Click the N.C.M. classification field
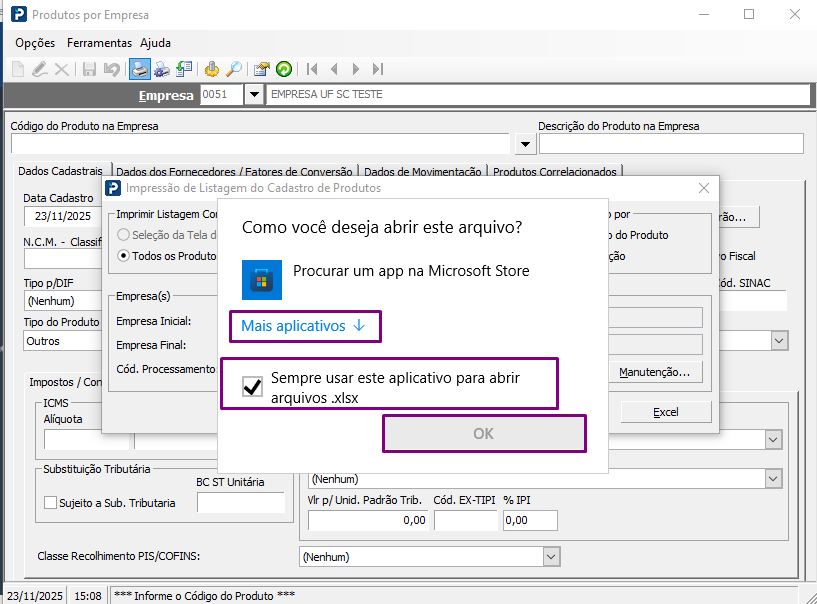This screenshot has width=817, height=604. [63, 258]
